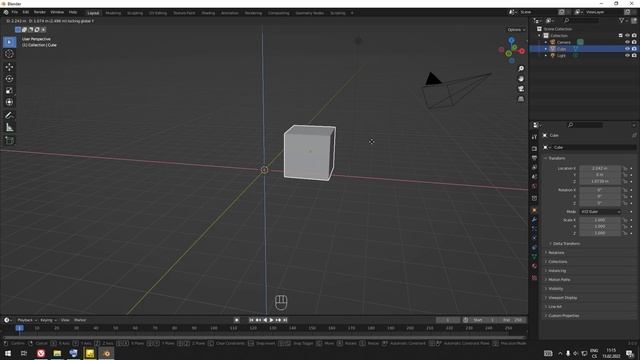Disable Camera in renders
Viewport: 640px width, 360px height.
click(x=634, y=42)
